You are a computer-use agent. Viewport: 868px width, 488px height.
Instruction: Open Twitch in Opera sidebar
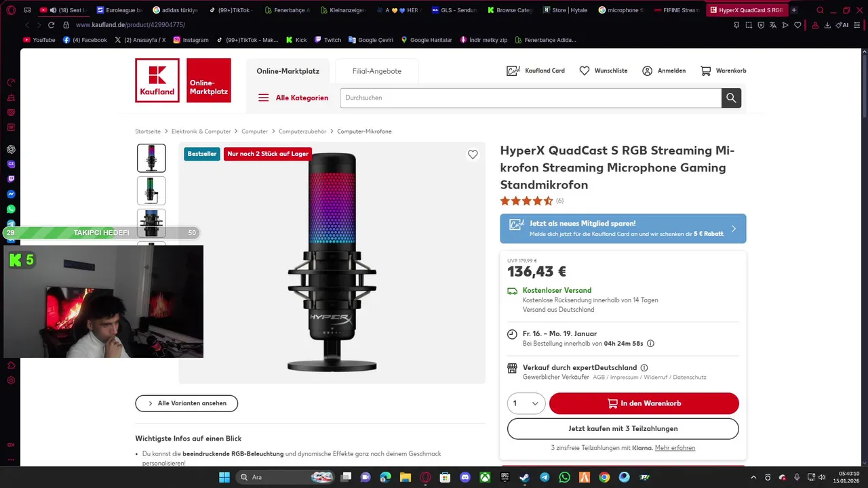(x=11, y=179)
